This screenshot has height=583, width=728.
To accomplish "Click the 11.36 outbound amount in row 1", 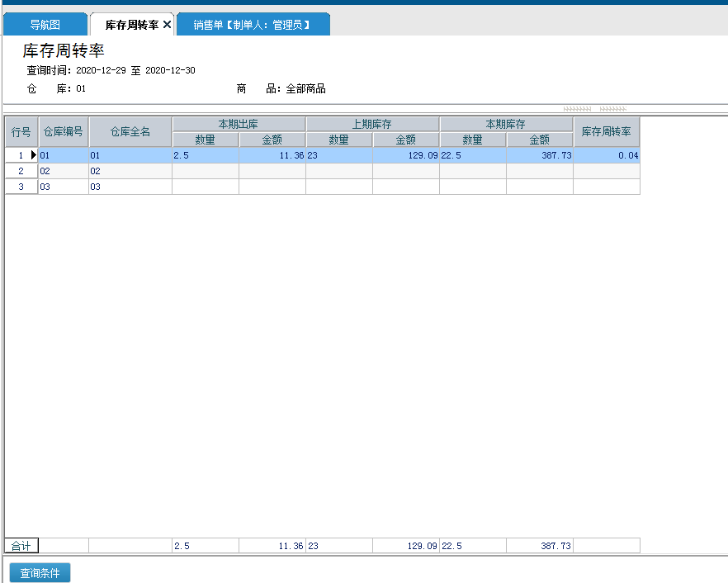I will 272,155.
